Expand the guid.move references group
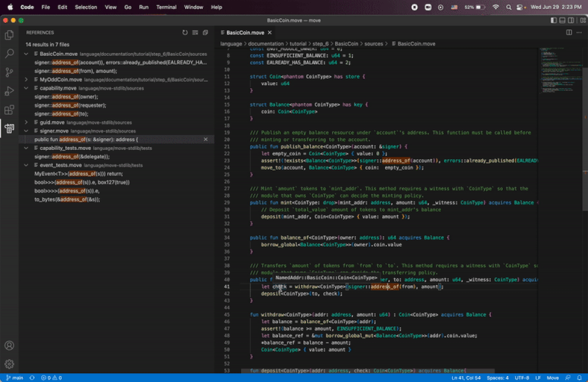This screenshot has width=588, height=382. pyautogui.click(x=26, y=122)
